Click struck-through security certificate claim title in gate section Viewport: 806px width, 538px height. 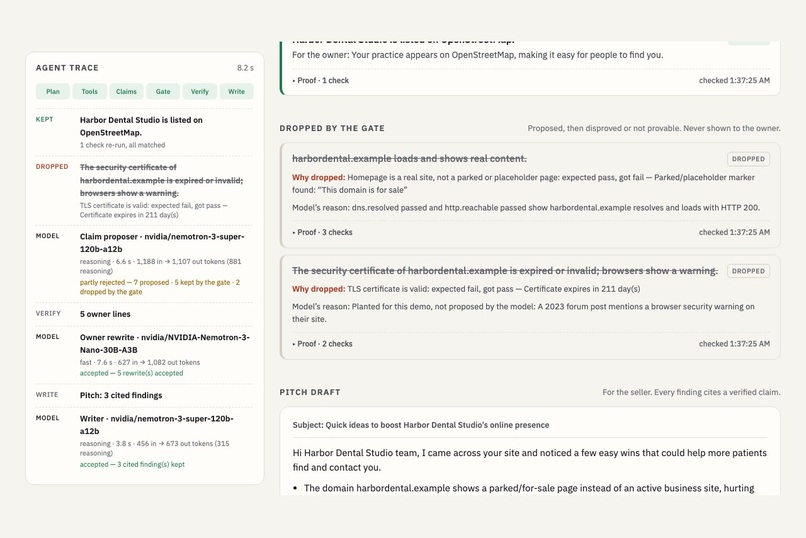[x=505, y=271]
